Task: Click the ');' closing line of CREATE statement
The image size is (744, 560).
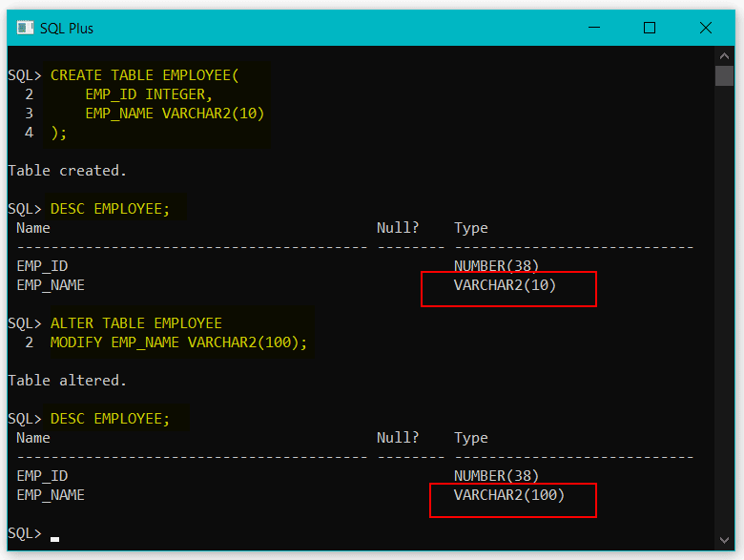Action: point(58,133)
